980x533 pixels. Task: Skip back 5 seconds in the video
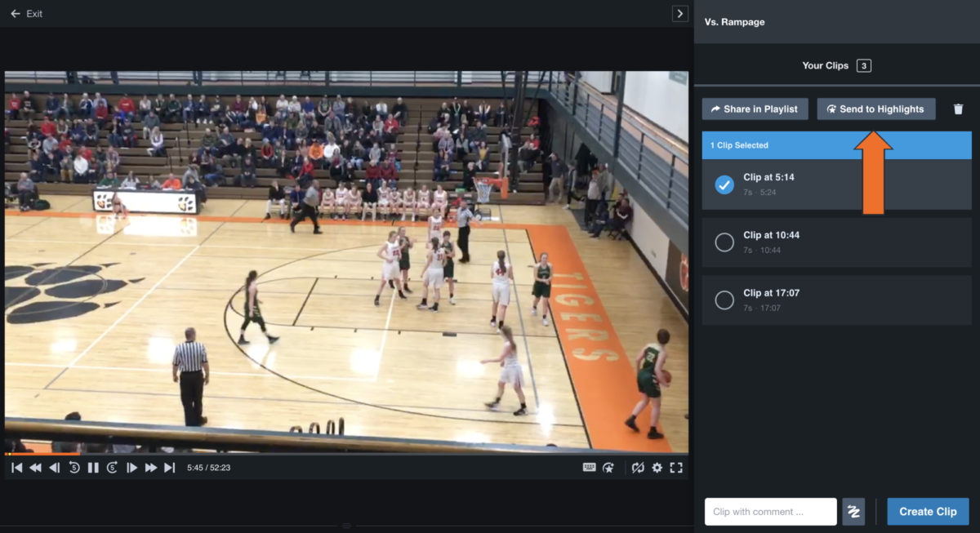click(x=73, y=468)
